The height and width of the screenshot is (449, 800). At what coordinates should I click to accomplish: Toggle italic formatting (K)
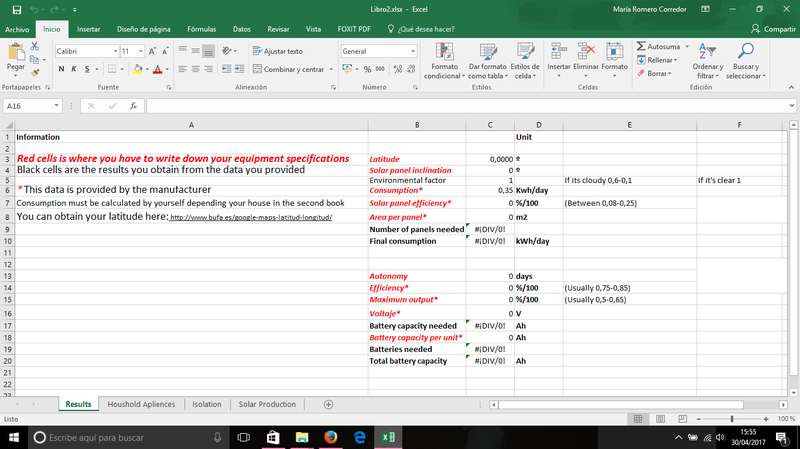pyautogui.click(x=74, y=69)
